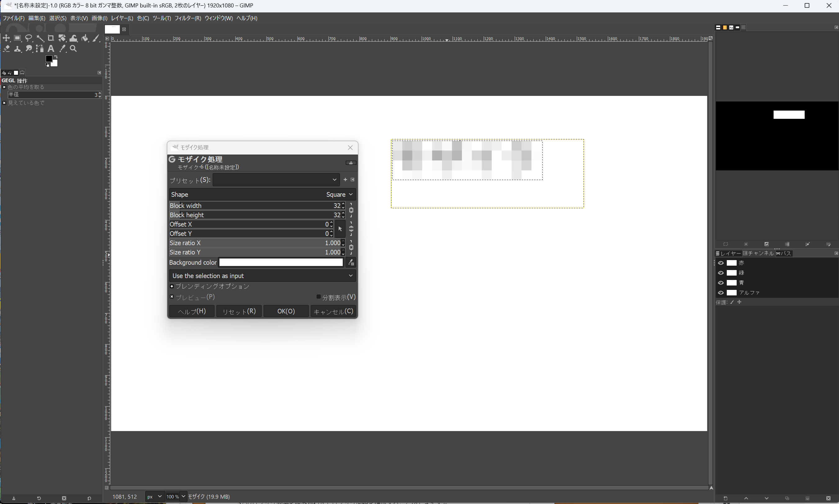Select the Eraser tool
Viewport: 839px width, 504px height.
[x=6, y=49]
